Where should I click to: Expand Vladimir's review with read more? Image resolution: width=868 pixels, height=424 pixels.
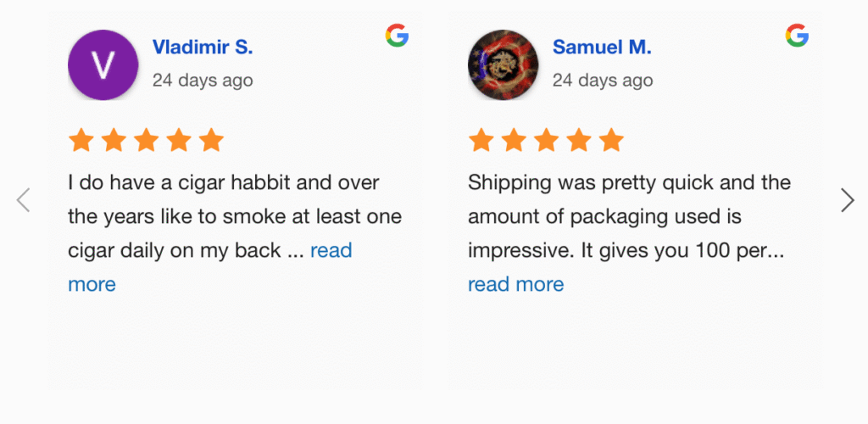tap(331, 250)
